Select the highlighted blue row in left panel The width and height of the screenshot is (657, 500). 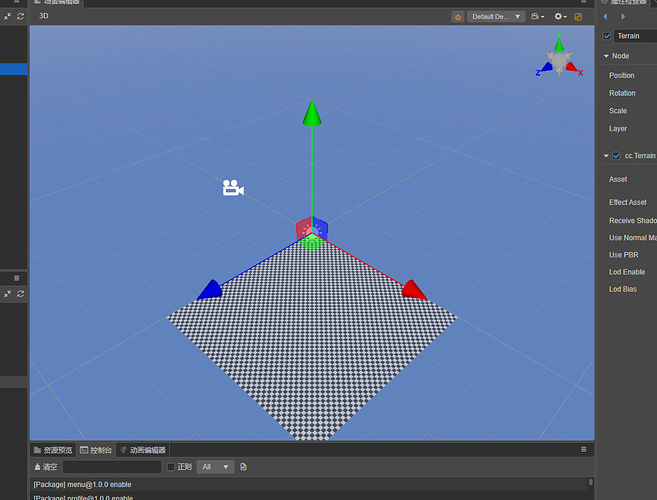(x=14, y=69)
